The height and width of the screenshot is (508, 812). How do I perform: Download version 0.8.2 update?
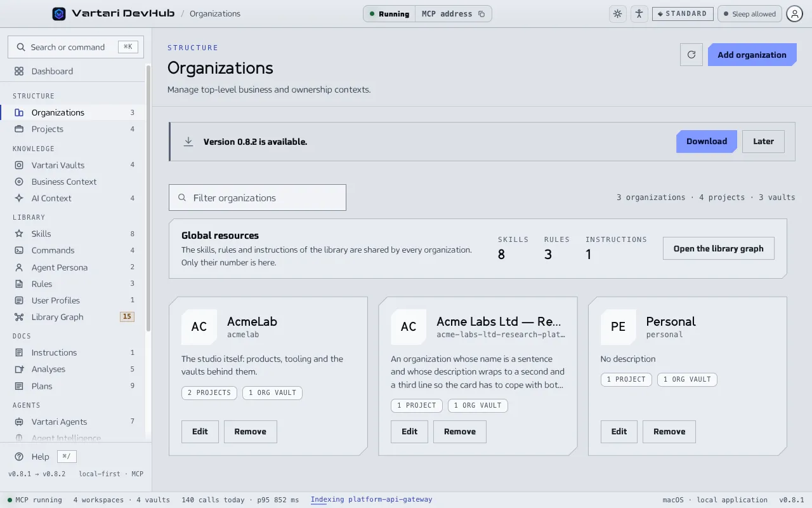coord(707,142)
